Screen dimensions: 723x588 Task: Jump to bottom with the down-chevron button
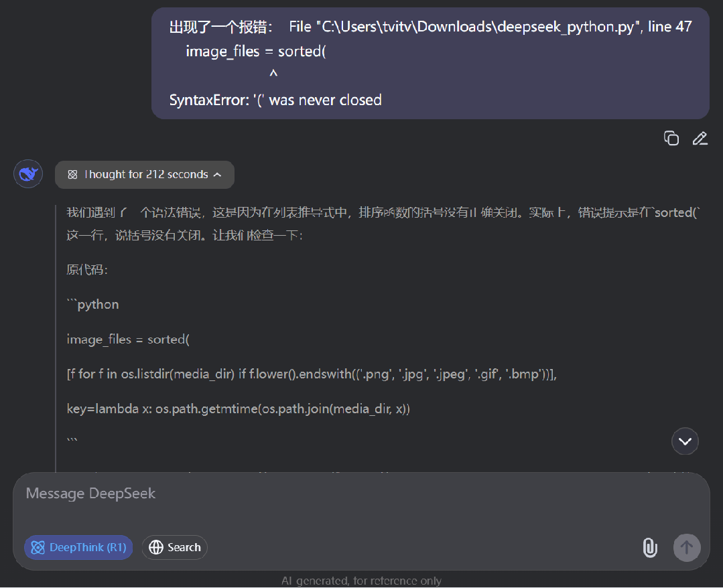pos(685,441)
